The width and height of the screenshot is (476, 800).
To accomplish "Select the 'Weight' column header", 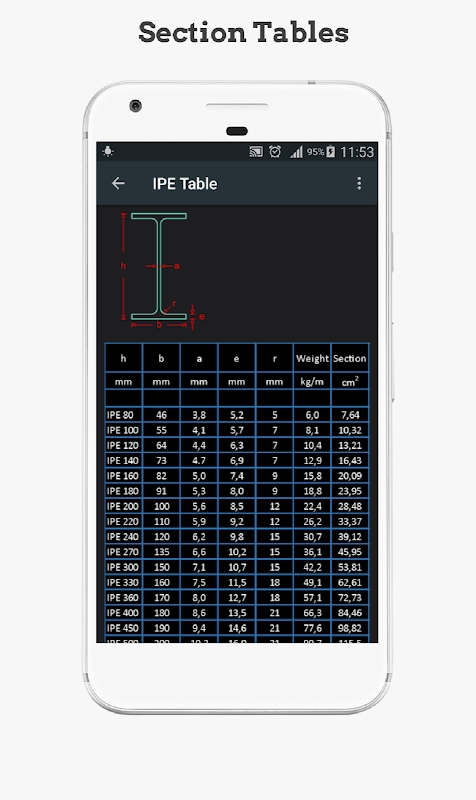I will click(x=312, y=358).
